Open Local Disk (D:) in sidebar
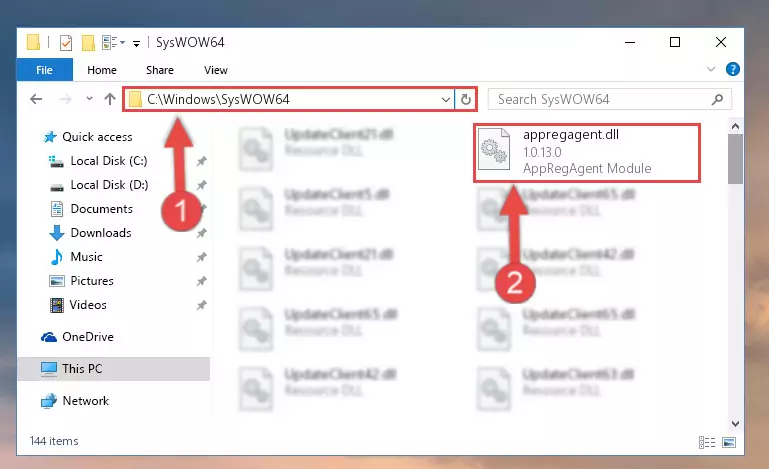 (x=109, y=185)
